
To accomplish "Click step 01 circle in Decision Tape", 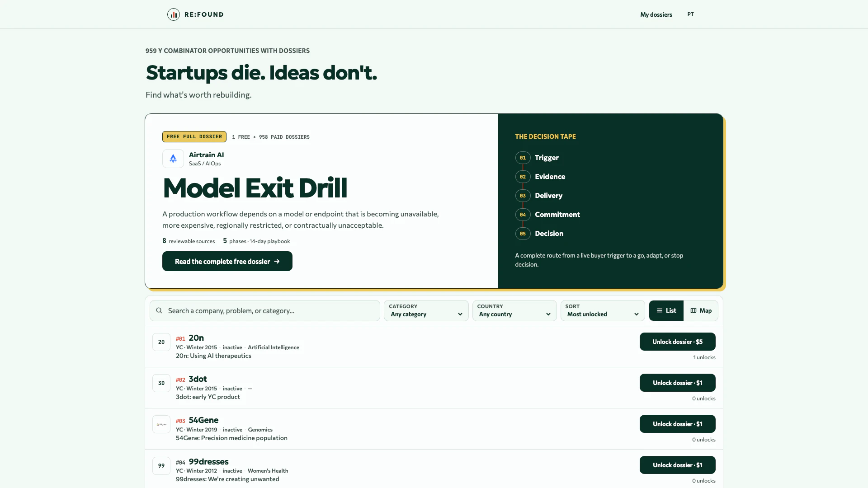I will tap(523, 158).
